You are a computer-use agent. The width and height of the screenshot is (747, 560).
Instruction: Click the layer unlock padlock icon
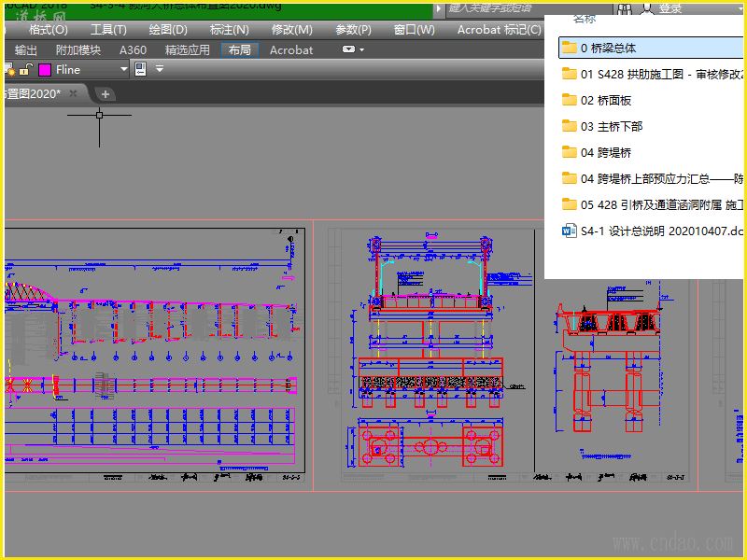pos(26,69)
